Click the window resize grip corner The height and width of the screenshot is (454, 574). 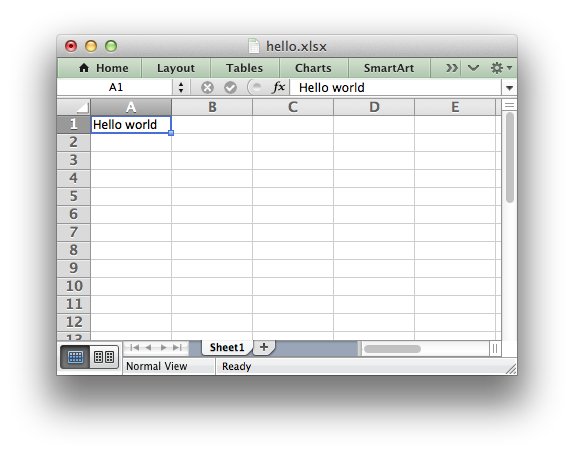point(511,369)
